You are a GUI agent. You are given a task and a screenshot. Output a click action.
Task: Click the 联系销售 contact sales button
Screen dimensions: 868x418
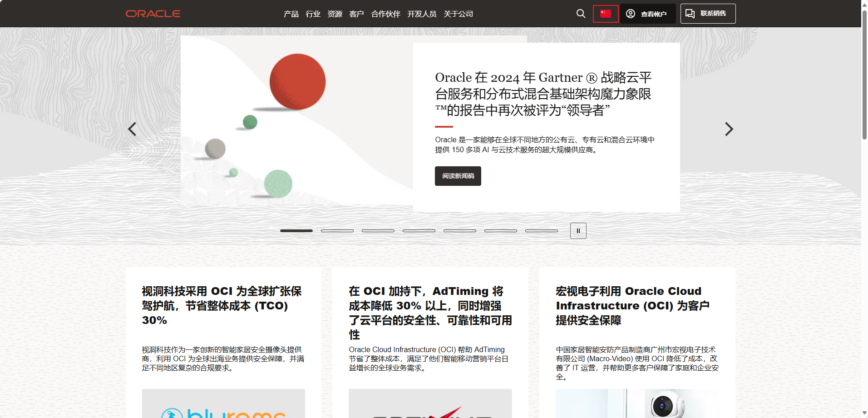click(708, 14)
